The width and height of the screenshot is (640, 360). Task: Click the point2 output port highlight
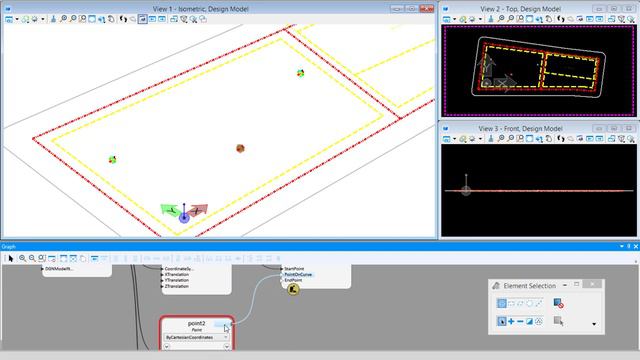pos(222,324)
